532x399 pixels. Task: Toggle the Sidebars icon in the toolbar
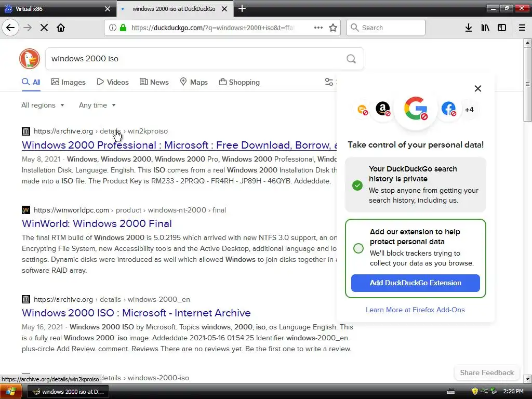coord(502,28)
